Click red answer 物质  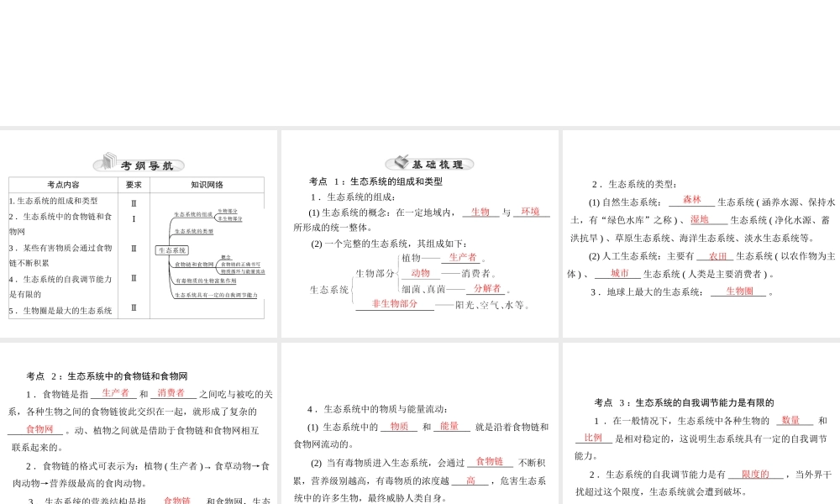[x=399, y=426]
